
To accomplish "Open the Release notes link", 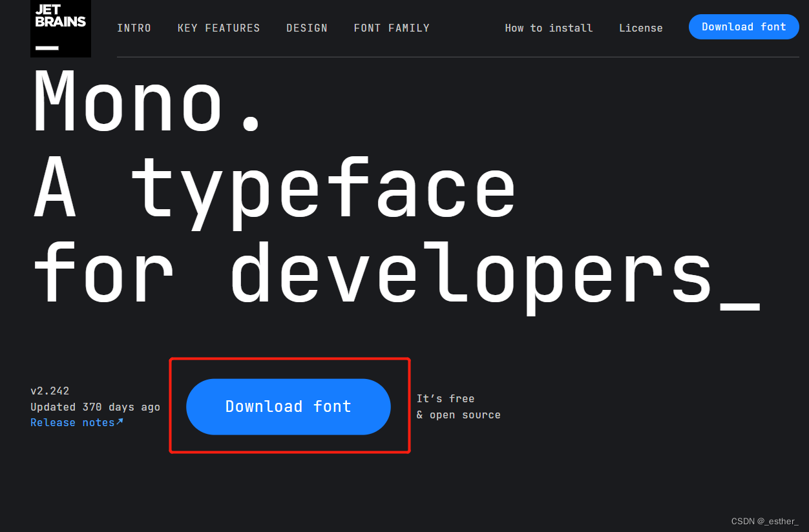I will [x=72, y=422].
